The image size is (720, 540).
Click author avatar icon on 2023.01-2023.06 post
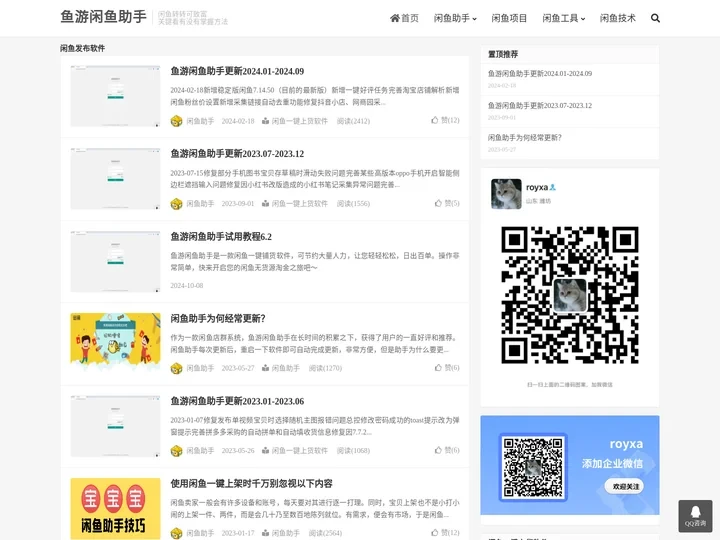176,451
